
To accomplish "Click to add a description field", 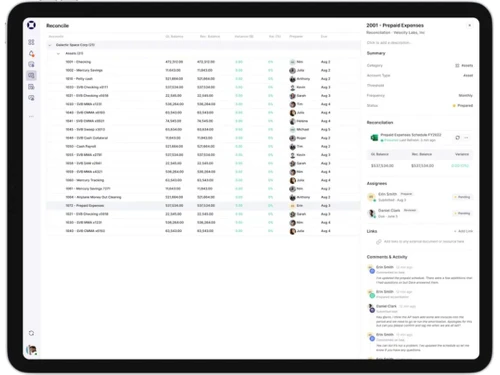I will [389, 43].
